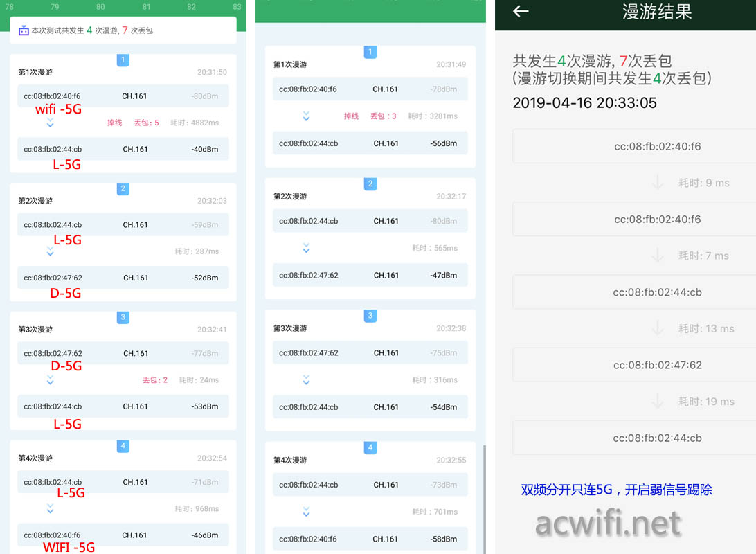Click the row with signal -80dBm at 20:31:50
The image size is (756, 554).
pyautogui.click(x=123, y=96)
